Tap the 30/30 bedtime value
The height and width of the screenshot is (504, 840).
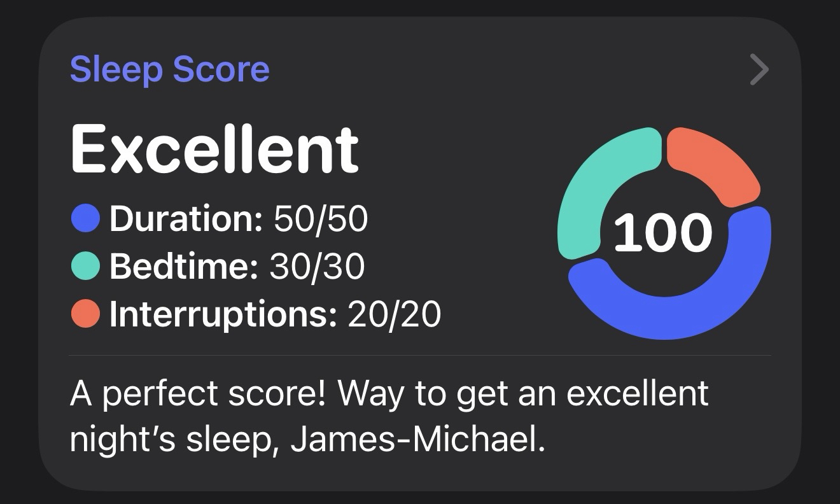coord(317,266)
